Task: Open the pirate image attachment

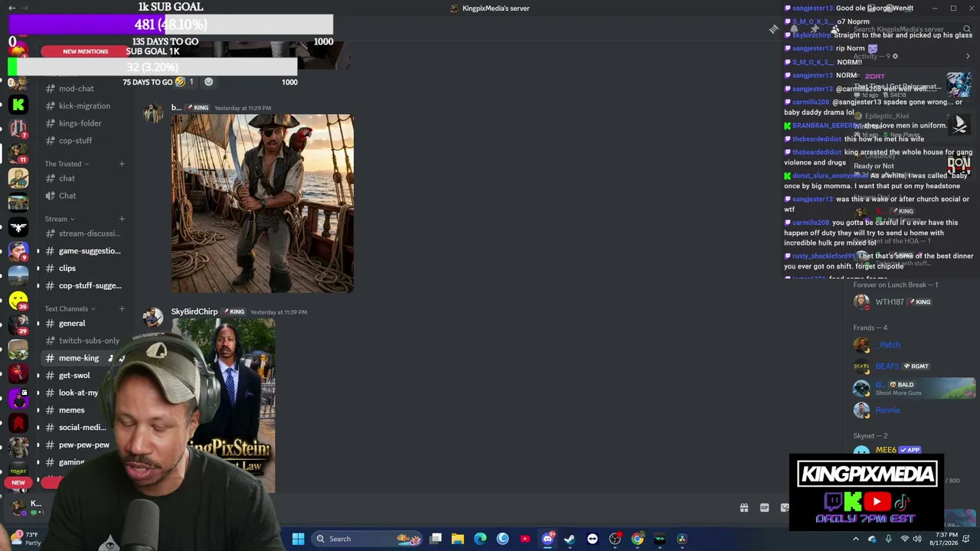Action: pos(263,204)
